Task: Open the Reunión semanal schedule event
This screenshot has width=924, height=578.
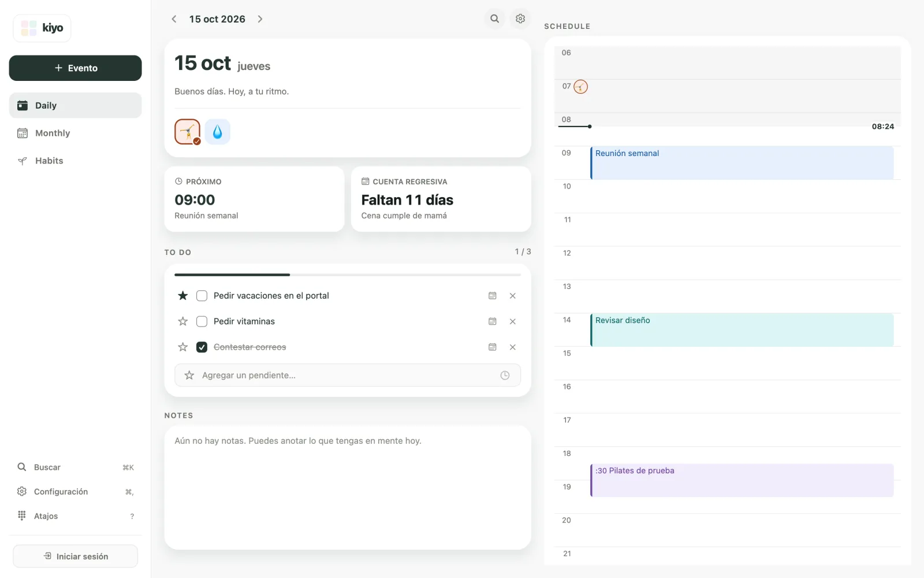Action: pyautogui.click(x=742, y=163)
